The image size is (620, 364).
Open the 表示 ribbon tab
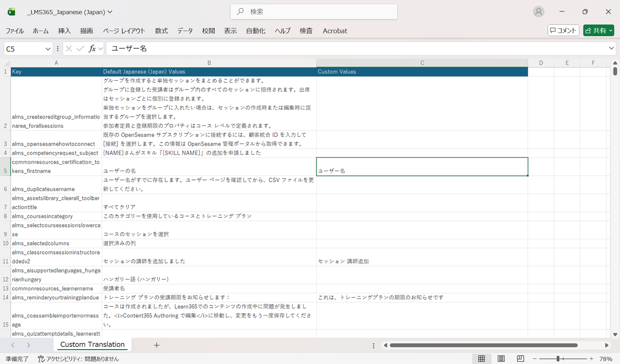(230, 31)
